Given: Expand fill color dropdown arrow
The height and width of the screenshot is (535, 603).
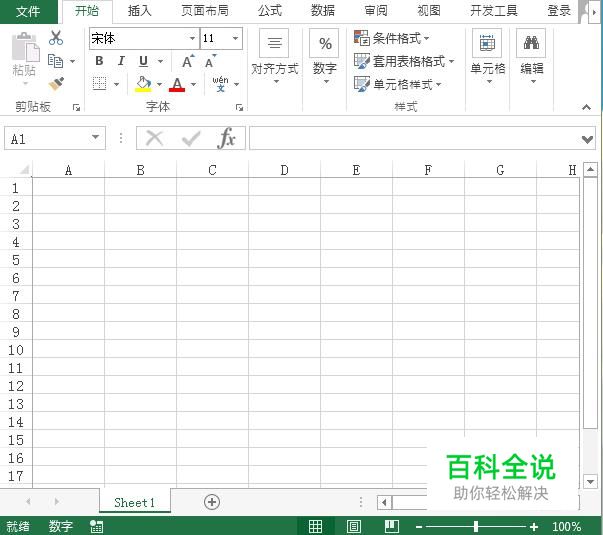Looking at the screenshot, I should [x=159, y=84].
